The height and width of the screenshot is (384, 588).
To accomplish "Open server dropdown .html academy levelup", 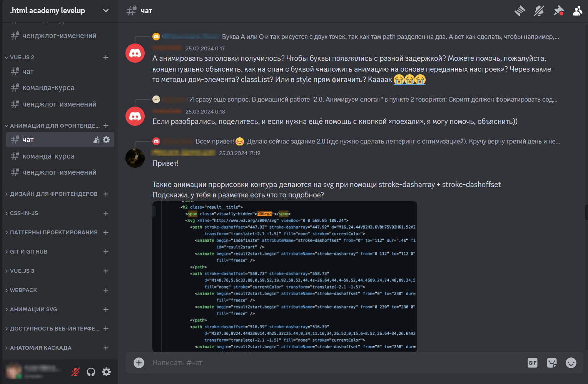I will (59, 11).
